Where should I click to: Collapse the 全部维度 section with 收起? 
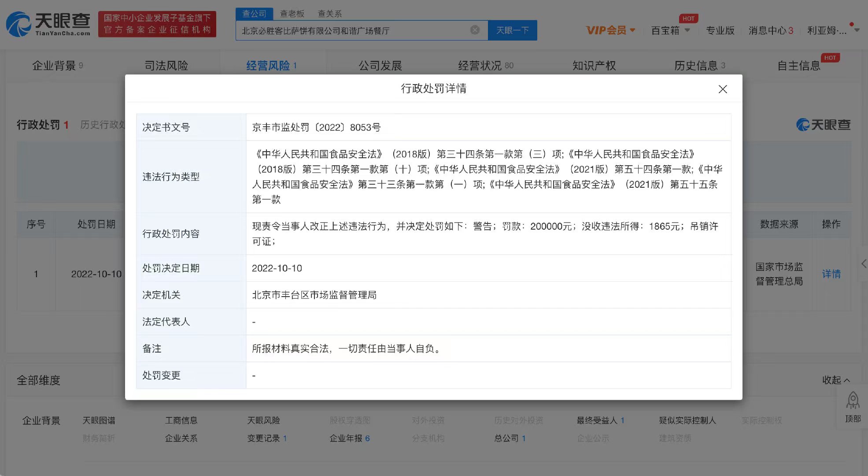[836, 380]
